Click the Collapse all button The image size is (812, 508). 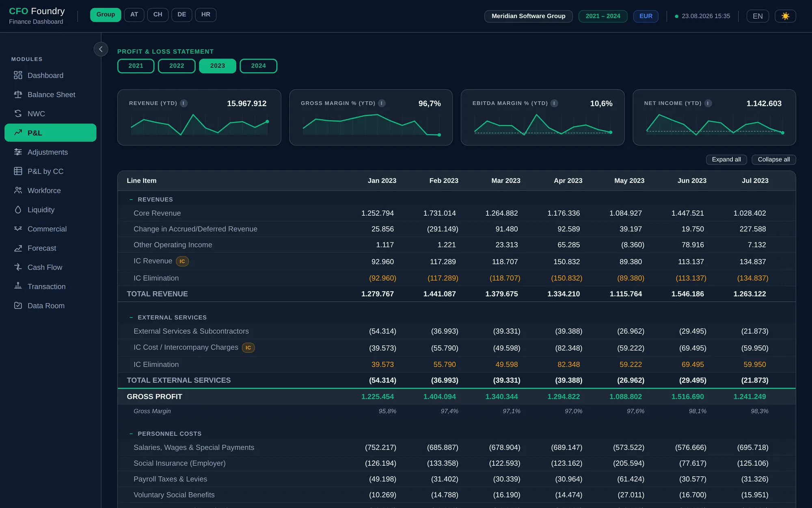click(773, 159)
